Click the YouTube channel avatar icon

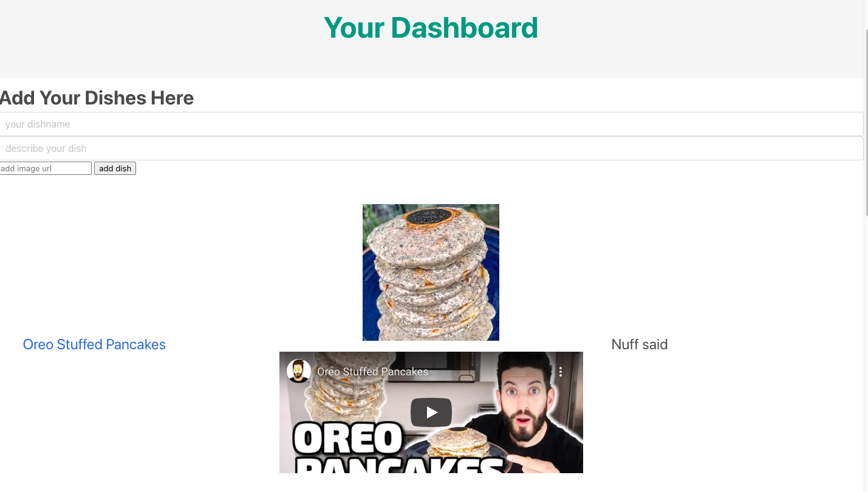click(x=299, y=371)
